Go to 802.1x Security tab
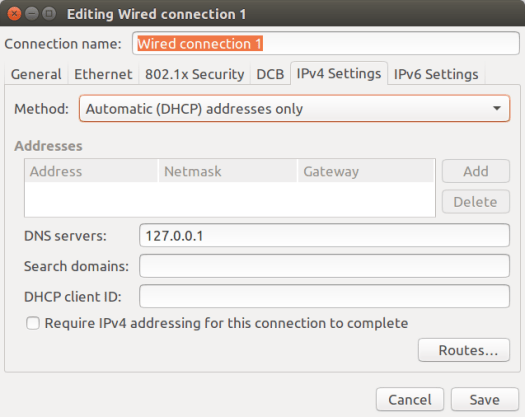Viewport: 525px width, 417px height. 195,74
